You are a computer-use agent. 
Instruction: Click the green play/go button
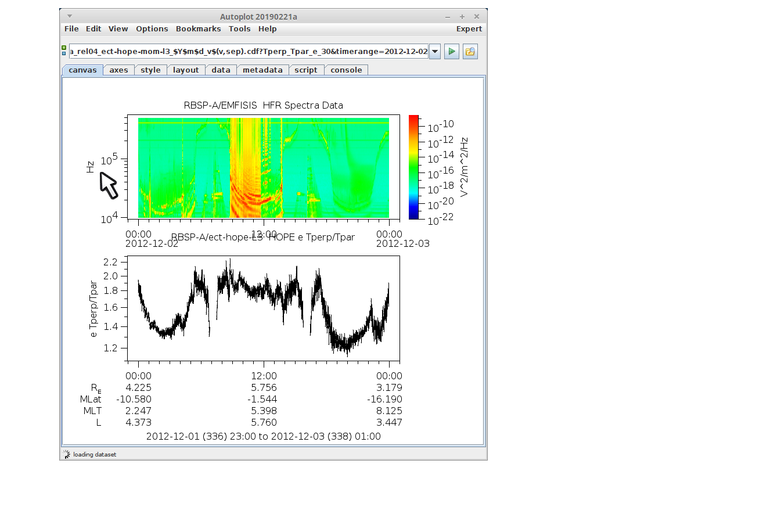[x=451, y=52]
